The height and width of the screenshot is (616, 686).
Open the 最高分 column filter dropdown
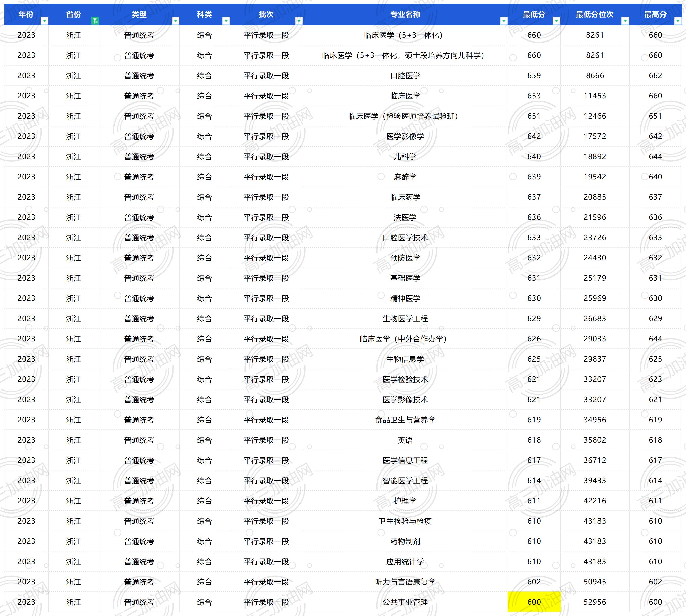coord(678,21)
